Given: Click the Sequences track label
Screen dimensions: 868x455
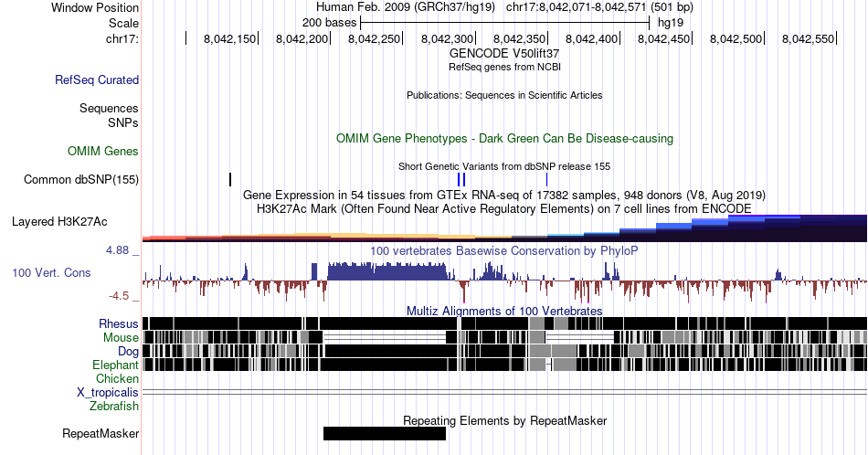Looking at the screenshot, I should click(109, 108).
